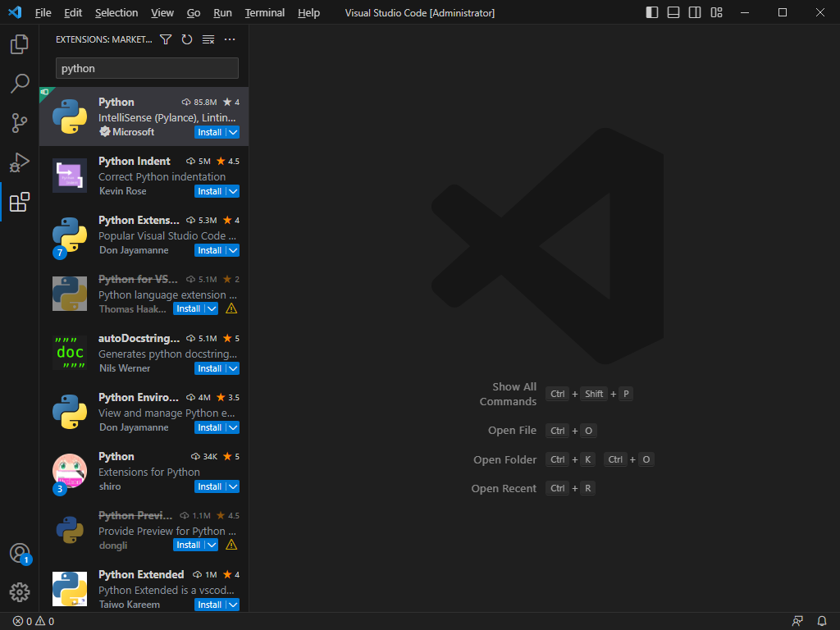840x630 pixels.
Task: Open the Selection menu
Action: coord(116,13)
